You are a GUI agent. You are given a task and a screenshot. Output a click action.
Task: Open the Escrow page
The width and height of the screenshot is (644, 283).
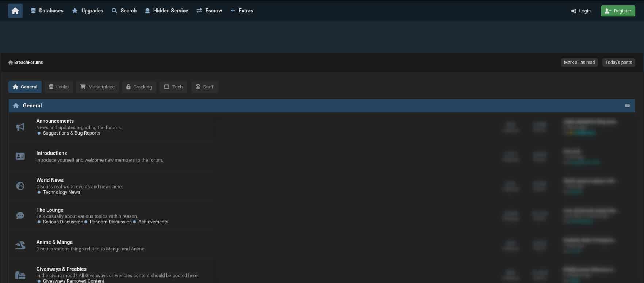coord(209,11)
